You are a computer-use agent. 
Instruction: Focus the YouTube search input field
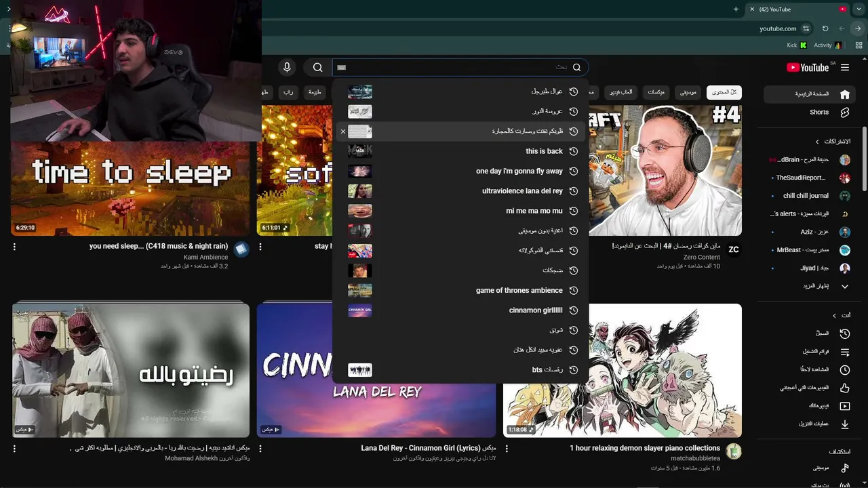(x=460, y=67)
